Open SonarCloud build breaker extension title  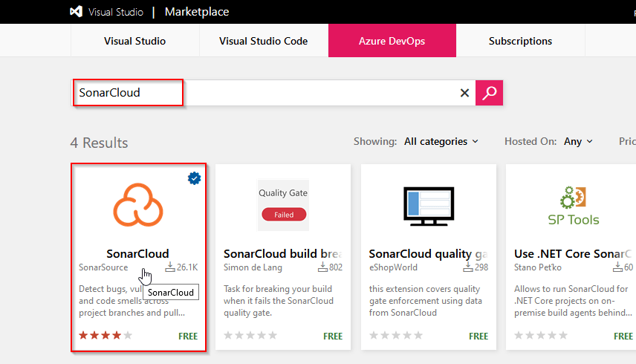click(282, 253)
